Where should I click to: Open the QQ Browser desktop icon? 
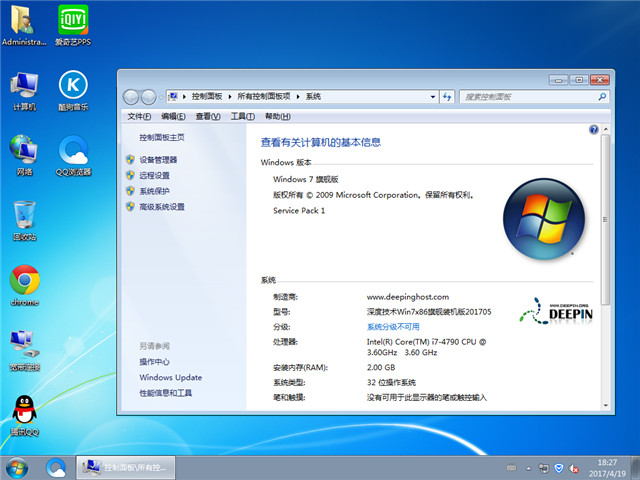point(73,156)
